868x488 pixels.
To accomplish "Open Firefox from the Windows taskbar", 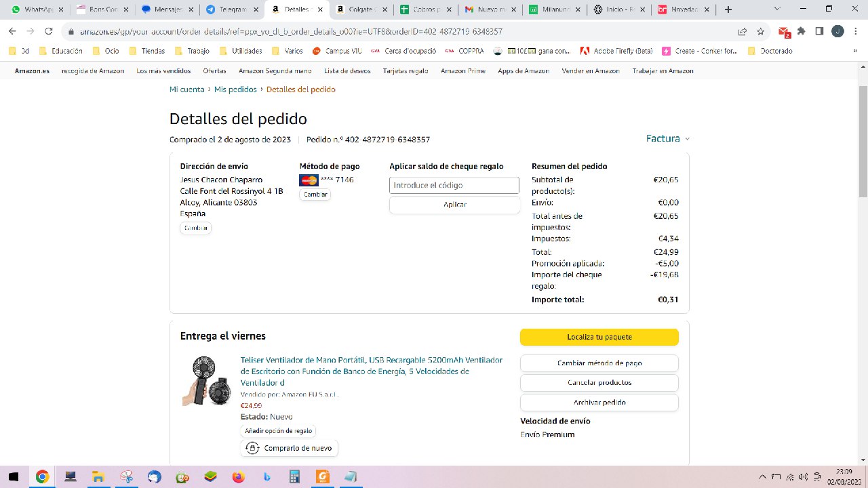I will 237,476.
